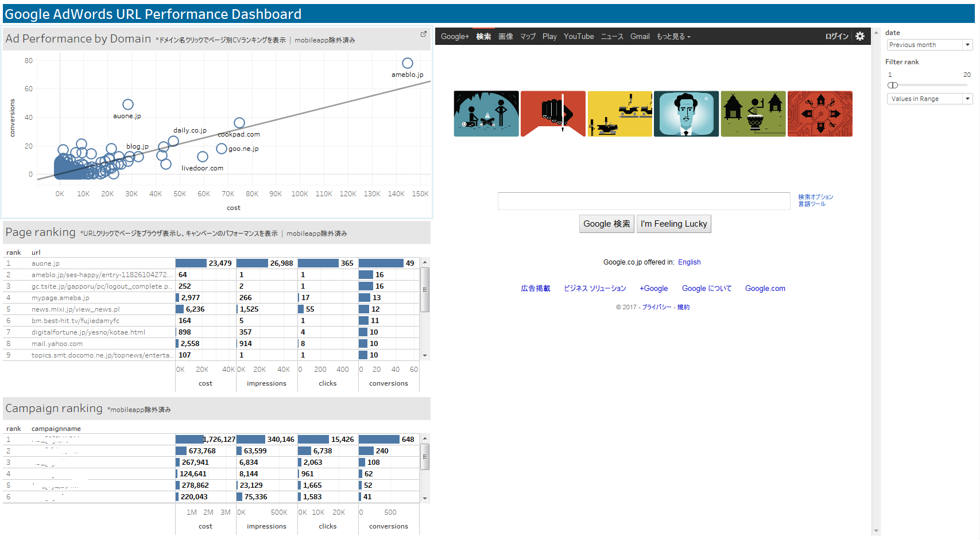The height and width of the screenshot is (540, 980).
Task: Open the ビジネス ソリューション link
Action: pos(595,289)
